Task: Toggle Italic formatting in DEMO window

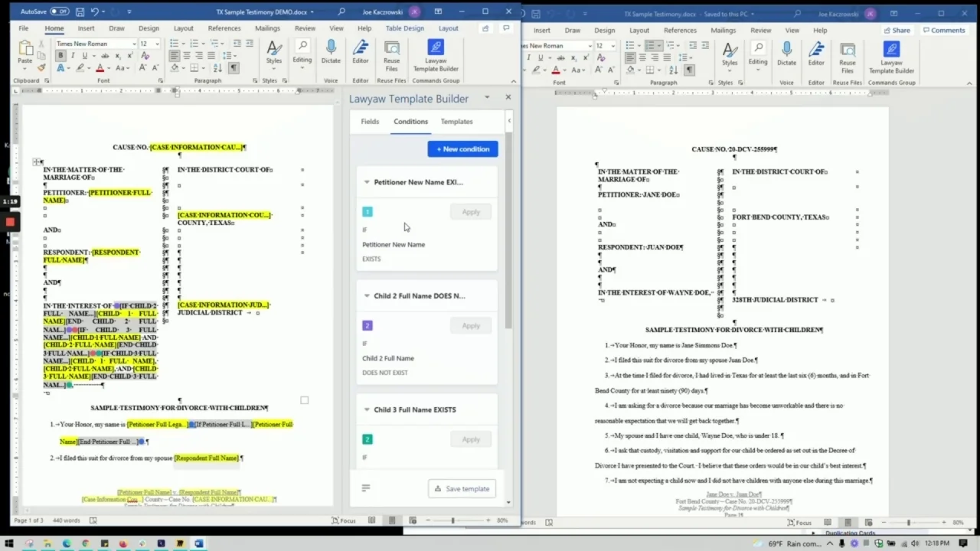Action: [x=73, y=56]
